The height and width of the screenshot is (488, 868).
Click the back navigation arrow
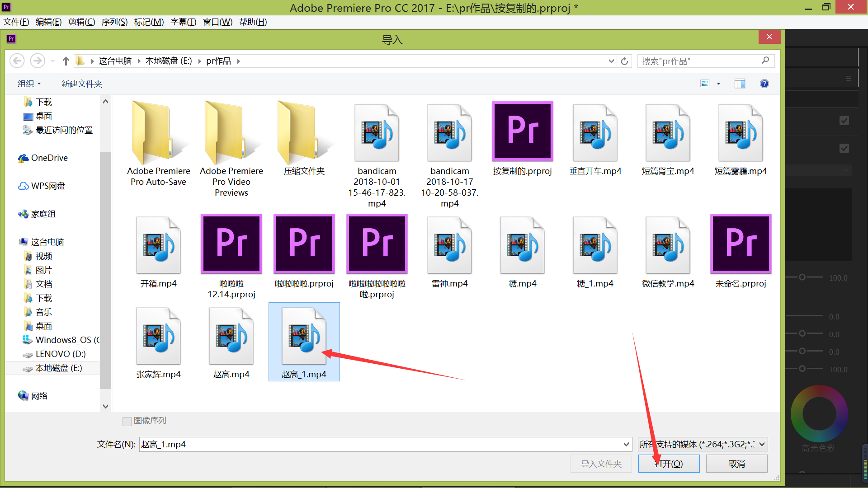click(x=17, y=61)
